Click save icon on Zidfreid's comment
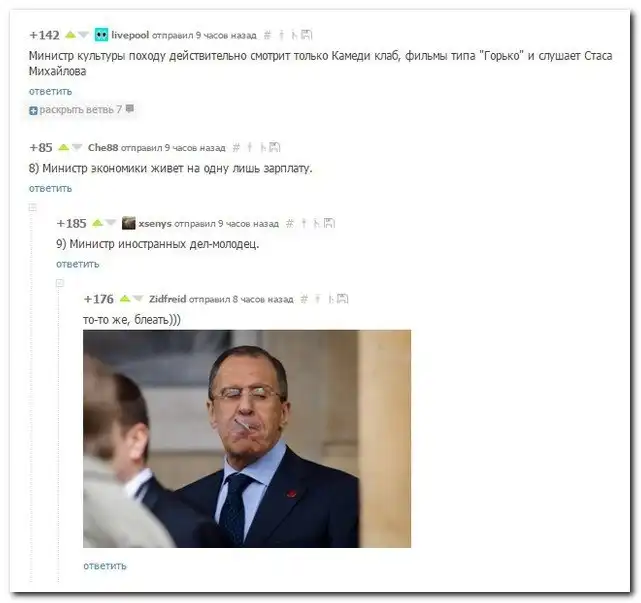The image size is (641, 603). click(x=343, y=299)
